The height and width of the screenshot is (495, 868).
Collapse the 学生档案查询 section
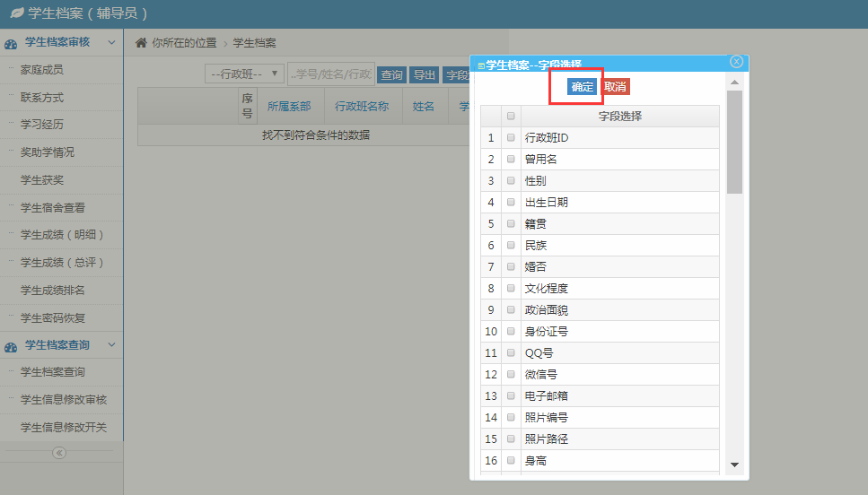[x=111, y=345]
